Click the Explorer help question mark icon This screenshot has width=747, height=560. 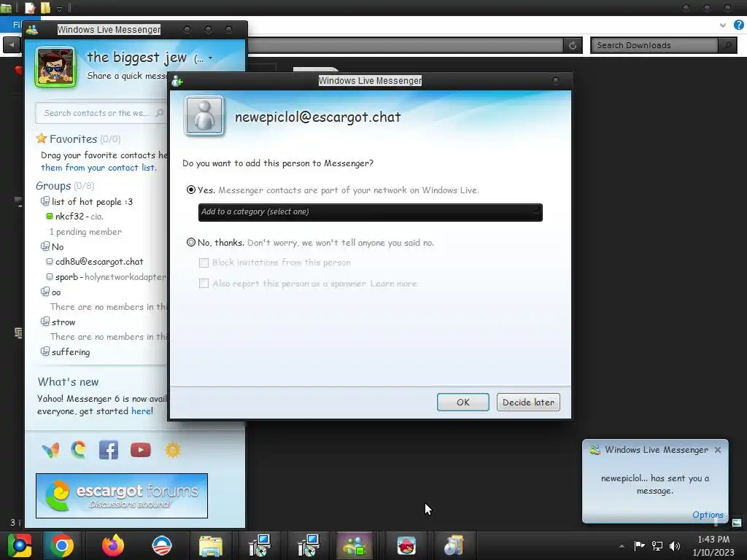coord(739,25)
